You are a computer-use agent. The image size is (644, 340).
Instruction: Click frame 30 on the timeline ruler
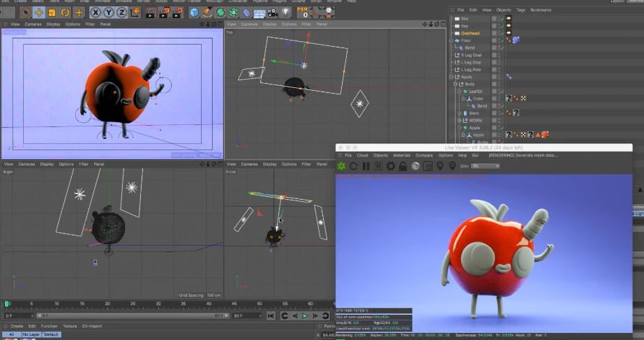pyautogui.click(x=158, y=304)
